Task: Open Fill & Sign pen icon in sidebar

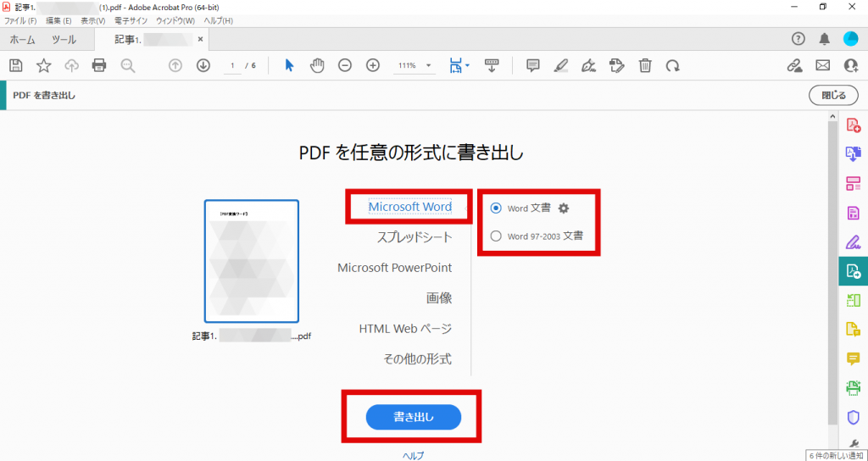Action: pos(853,242)
